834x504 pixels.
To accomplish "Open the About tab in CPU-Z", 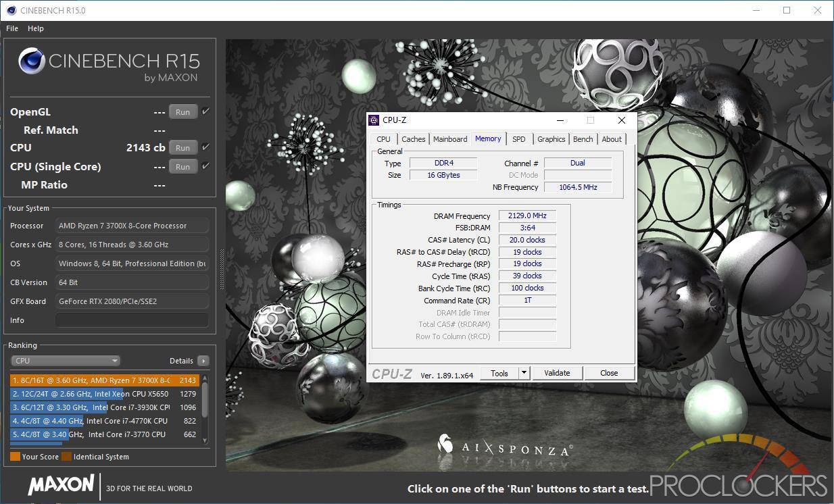I will [612, 139].
